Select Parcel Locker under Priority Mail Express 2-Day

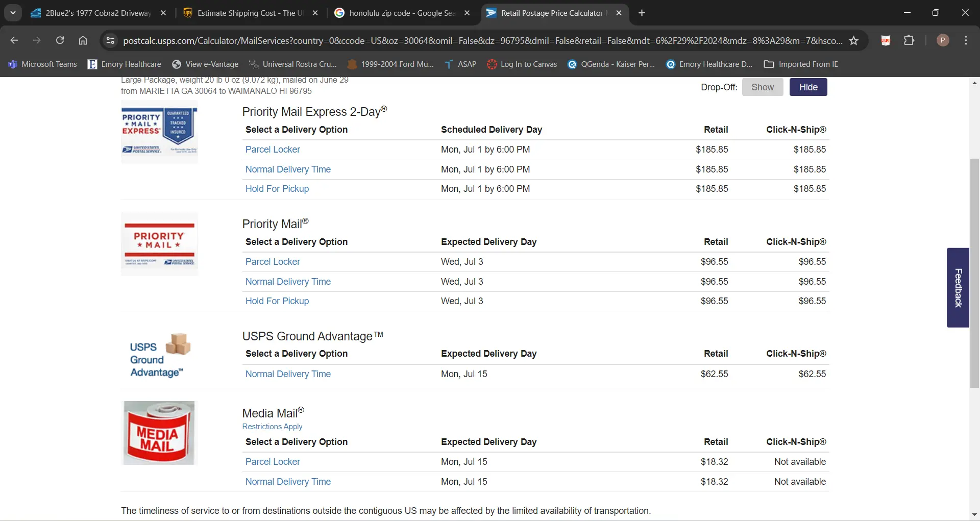pyautogui.click(x=273, y=150)
